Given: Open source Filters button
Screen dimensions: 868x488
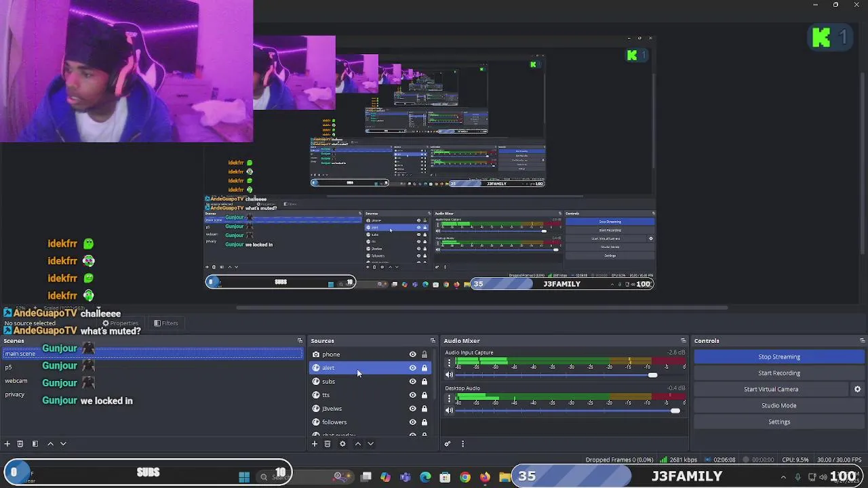Looking at the screenshot, I should pyautogui.click(x=166, y=323).
